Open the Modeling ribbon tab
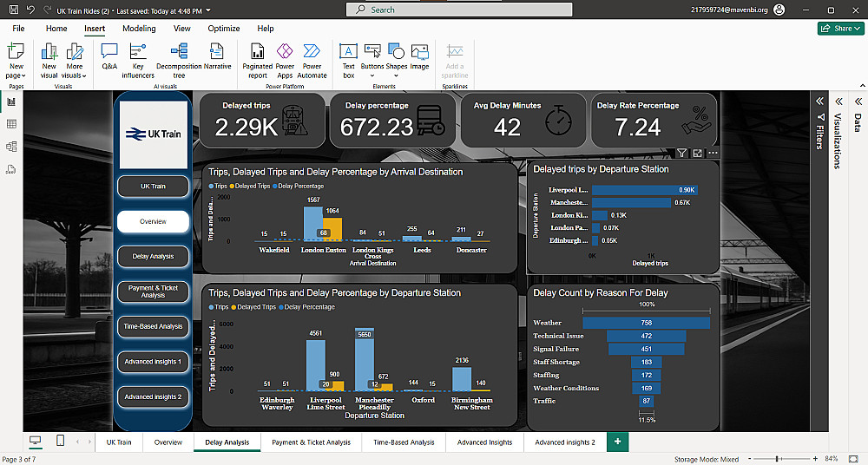 (139, 29)
